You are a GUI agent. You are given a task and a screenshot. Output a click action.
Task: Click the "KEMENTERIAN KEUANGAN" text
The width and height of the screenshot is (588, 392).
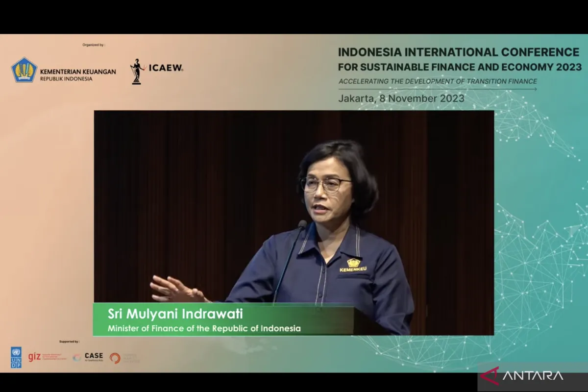(x=78, y=72)
